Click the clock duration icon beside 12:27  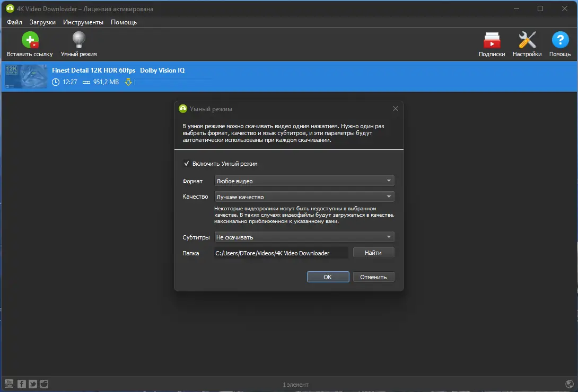[x=56, y=82]
